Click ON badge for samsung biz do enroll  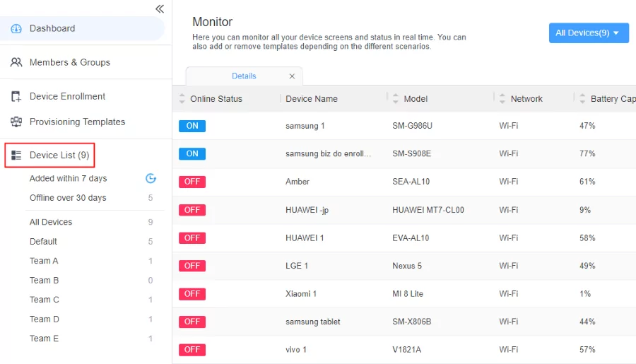click(192, 154)
